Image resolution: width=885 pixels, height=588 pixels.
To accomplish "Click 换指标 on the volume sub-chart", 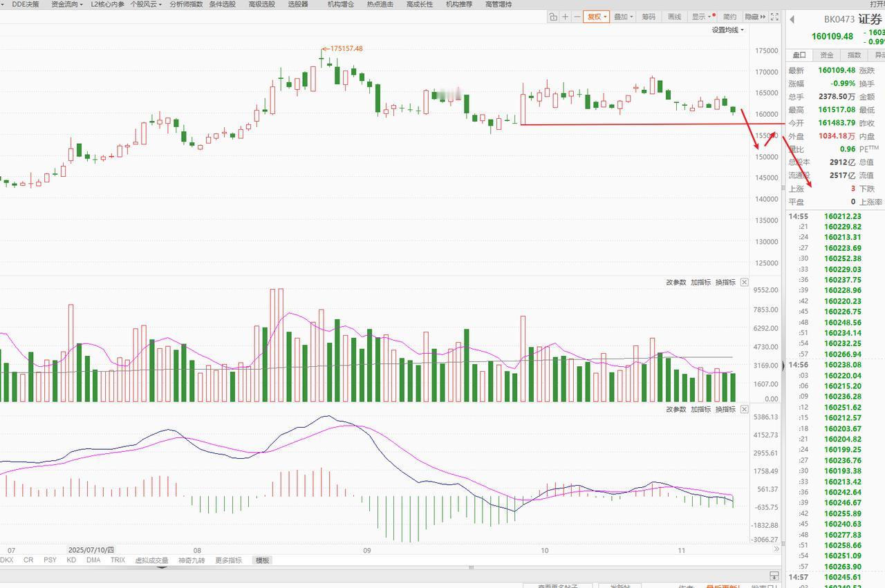I will click(725, 282).
